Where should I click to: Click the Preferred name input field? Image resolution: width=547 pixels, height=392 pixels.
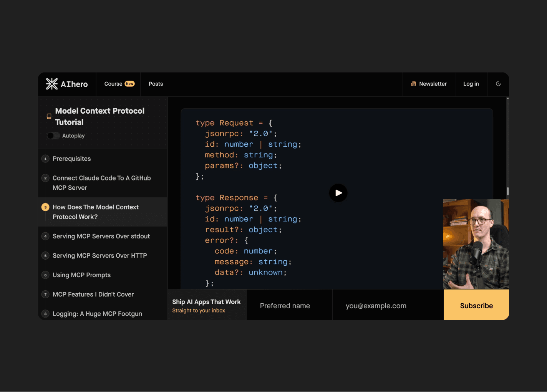coord(289,306)
